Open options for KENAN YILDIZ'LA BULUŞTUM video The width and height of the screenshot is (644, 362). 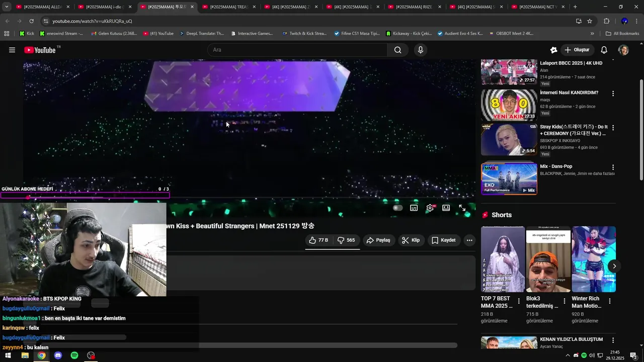coord(613,340)
